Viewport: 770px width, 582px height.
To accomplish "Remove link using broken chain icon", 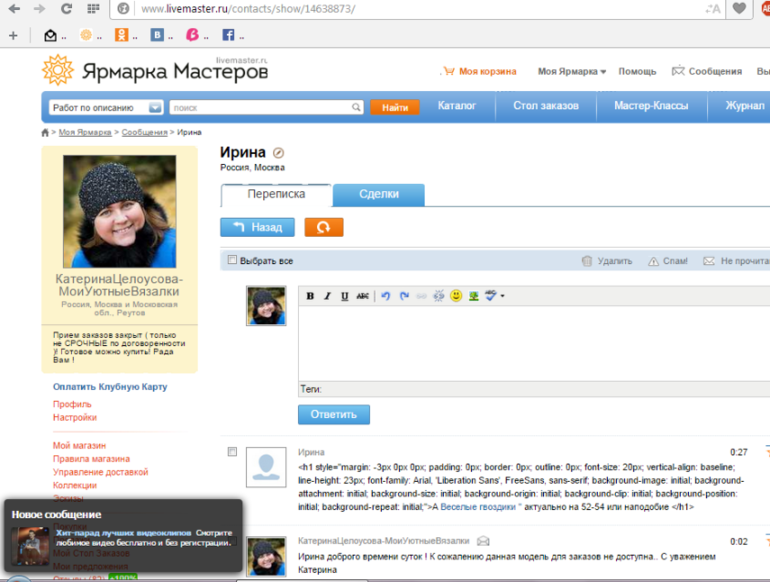I will pyautogui.click(x=439, y=296).
